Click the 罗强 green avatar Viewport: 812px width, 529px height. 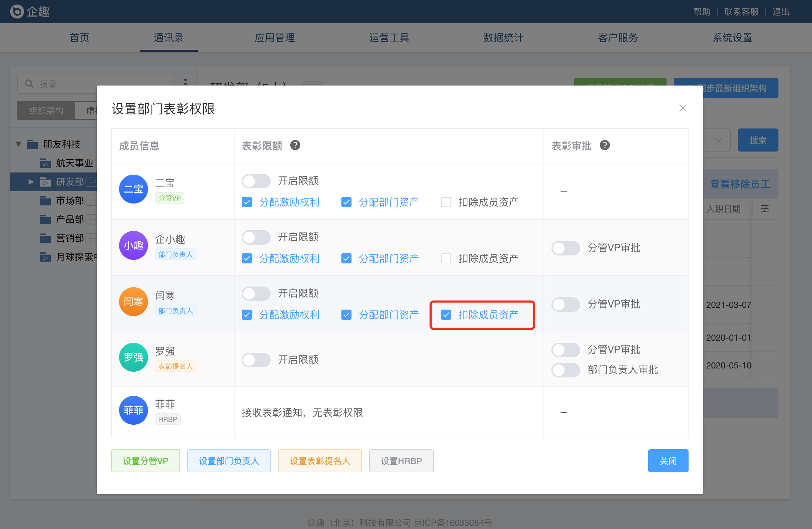[x=134, y=357]
